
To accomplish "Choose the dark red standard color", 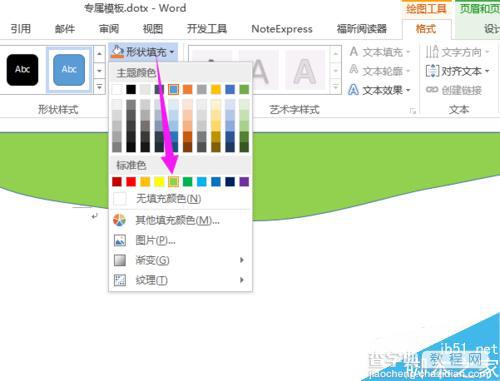I will pyautogui.click(x=117, y=182).
